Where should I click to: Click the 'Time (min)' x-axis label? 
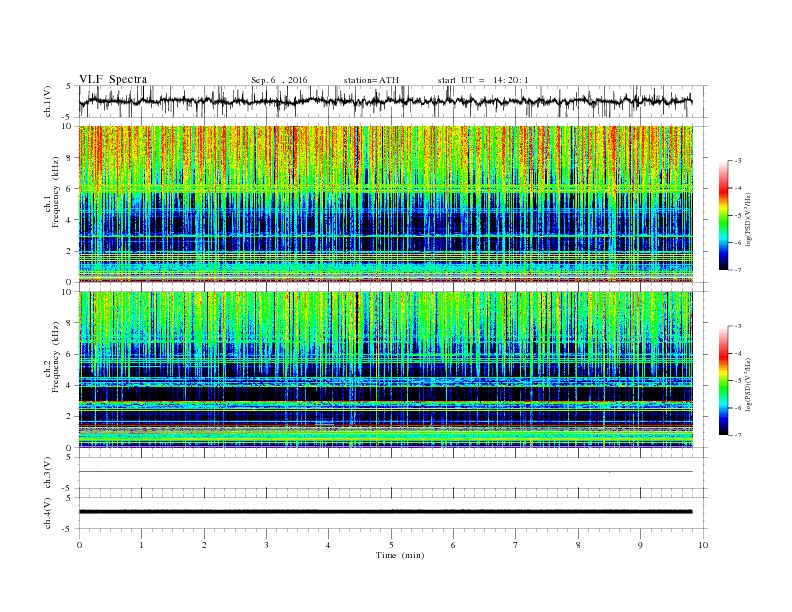400,555
